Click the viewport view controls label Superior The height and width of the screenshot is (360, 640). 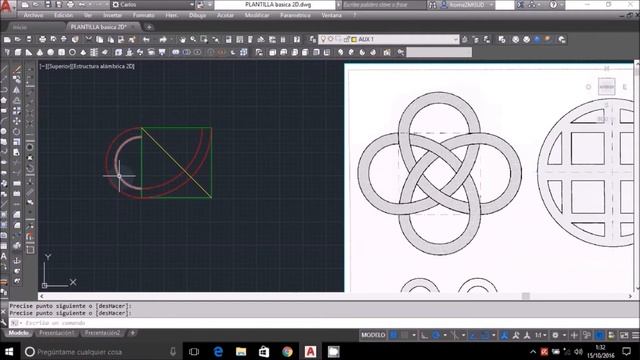click(60, 66)
